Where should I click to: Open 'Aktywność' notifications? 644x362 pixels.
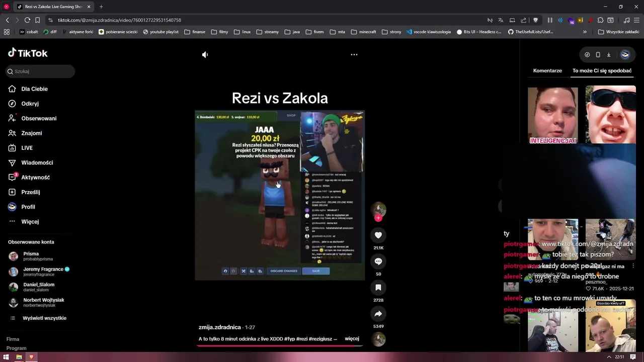click(x=35, y=177)
